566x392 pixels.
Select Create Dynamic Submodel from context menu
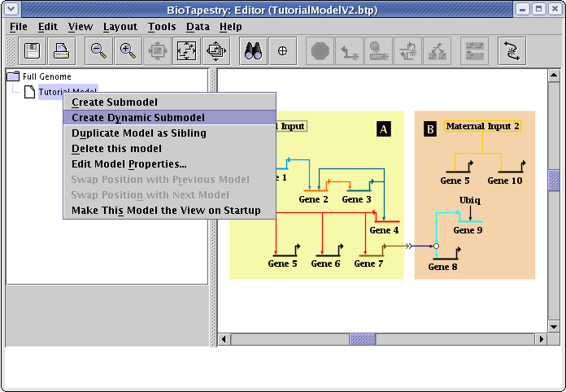pyautogui.click(x=138, y=118)
